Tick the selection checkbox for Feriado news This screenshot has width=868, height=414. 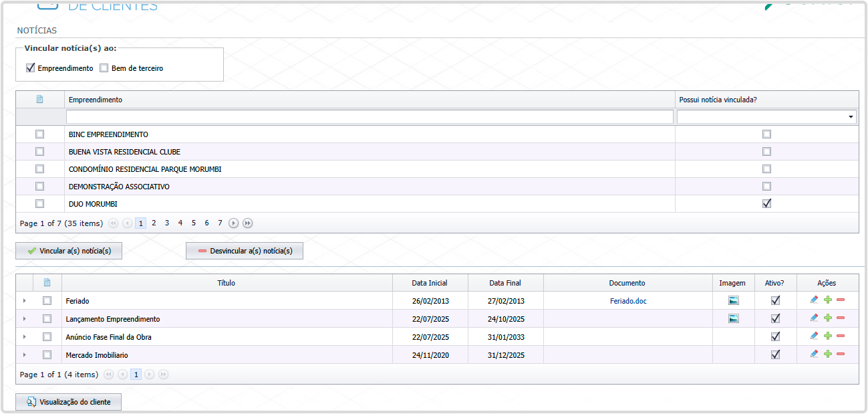(47, 301)
